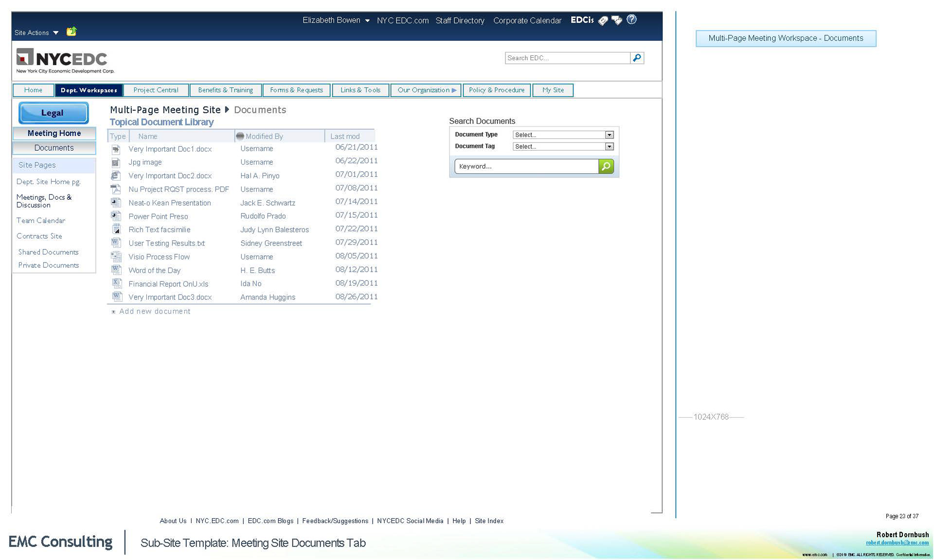Click the Add new document link

click(x=155, y=311)
